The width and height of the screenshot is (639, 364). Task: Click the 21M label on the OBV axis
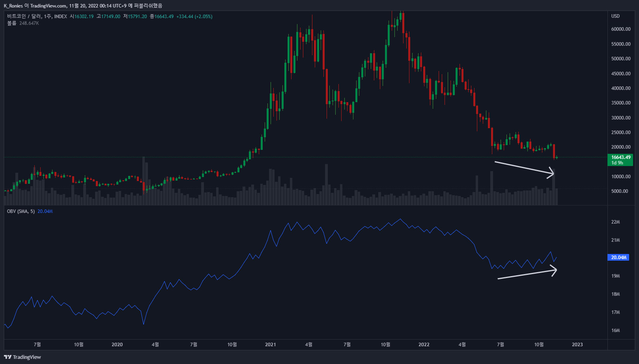(x=615, y=240)
